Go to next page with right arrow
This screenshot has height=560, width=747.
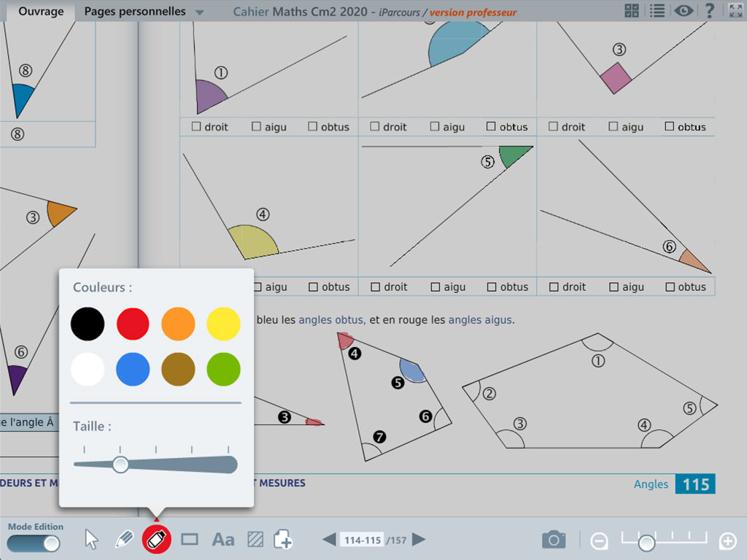click(419, 540)
